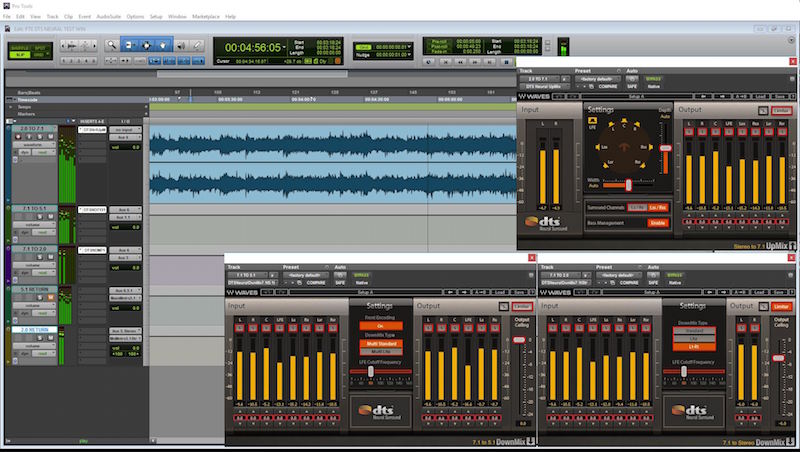Open 7.1 to 5.1 plugin preset dropdown
800x452 pixels.
pyautogui.click(x=305, y=275)
